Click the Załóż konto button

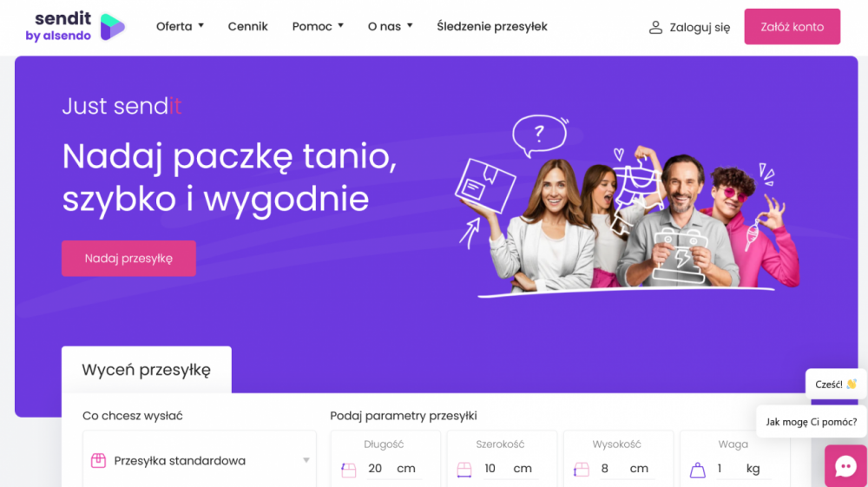792,27
